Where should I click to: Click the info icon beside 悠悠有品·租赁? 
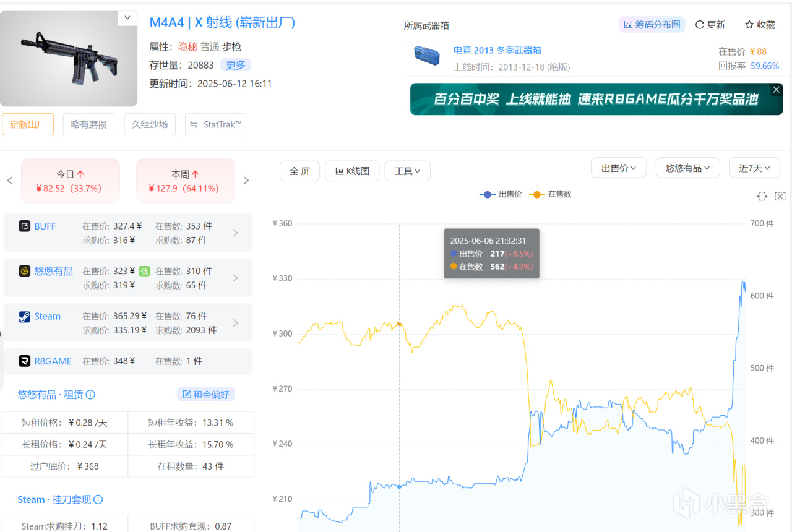point(90,395)
